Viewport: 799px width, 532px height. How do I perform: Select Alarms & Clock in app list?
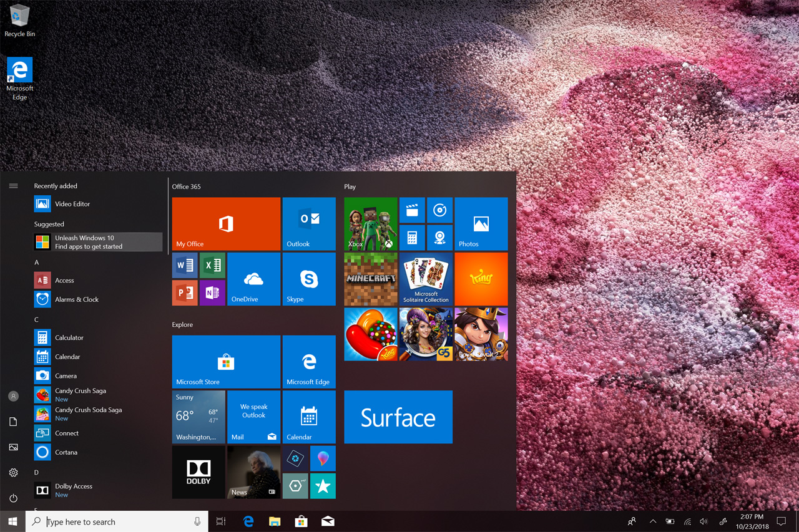pos(76,299)
